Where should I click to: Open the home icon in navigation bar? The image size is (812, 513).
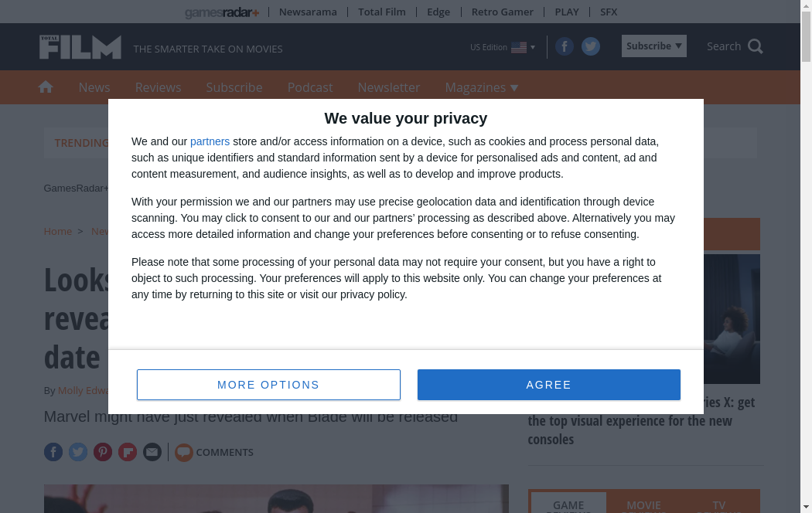[46, 87]
